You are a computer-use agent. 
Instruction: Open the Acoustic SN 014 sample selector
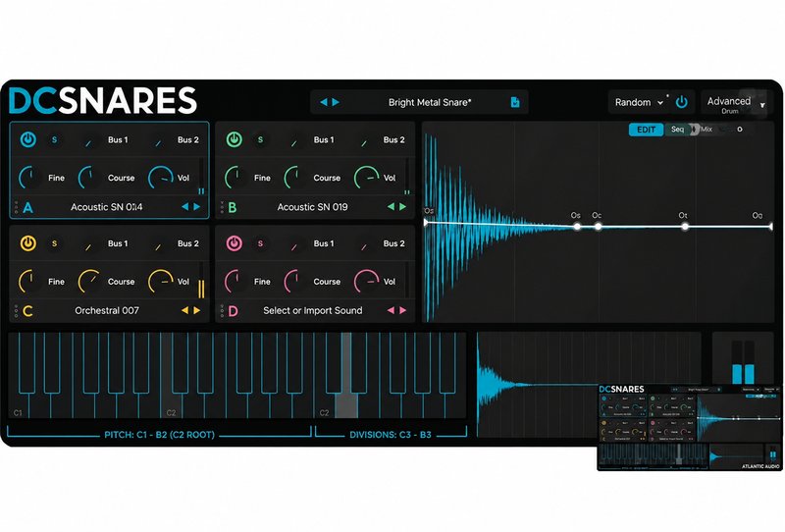click(107, 207)
